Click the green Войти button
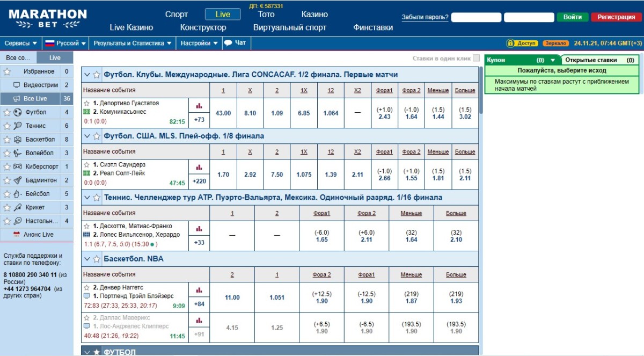644x356 pixels. coord(572,17)
